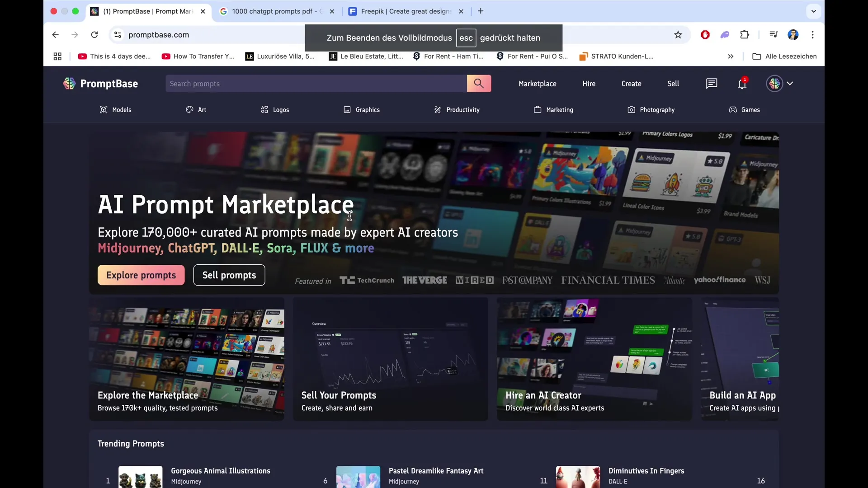Open Gorgeous Animal Illustrations trending prompt
Screen dimensions: 868x488
[x=220, y=471]
